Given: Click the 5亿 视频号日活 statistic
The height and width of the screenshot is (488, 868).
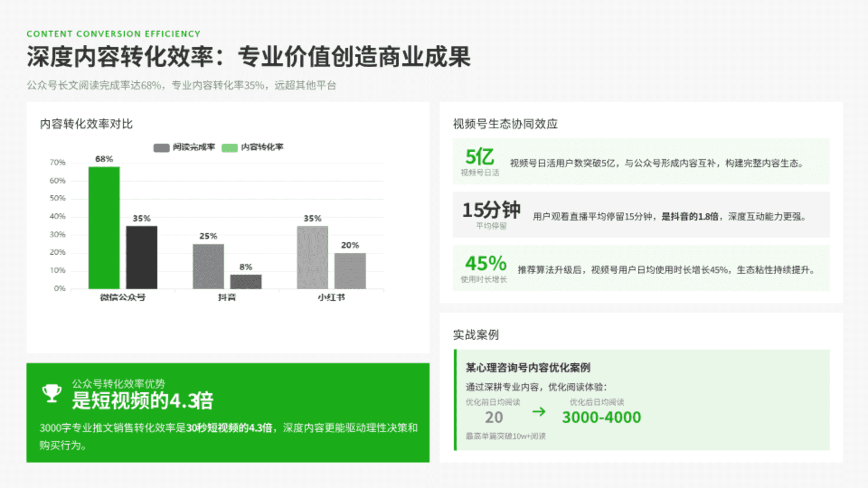Looking at the screenshot, I should [x=480, y=157].
